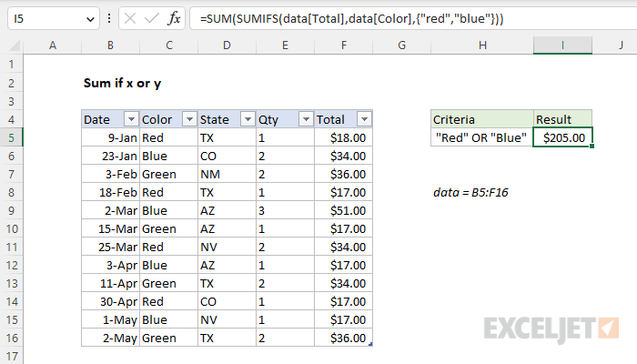Click the Select All corner triangle

(x=15, y=45)
